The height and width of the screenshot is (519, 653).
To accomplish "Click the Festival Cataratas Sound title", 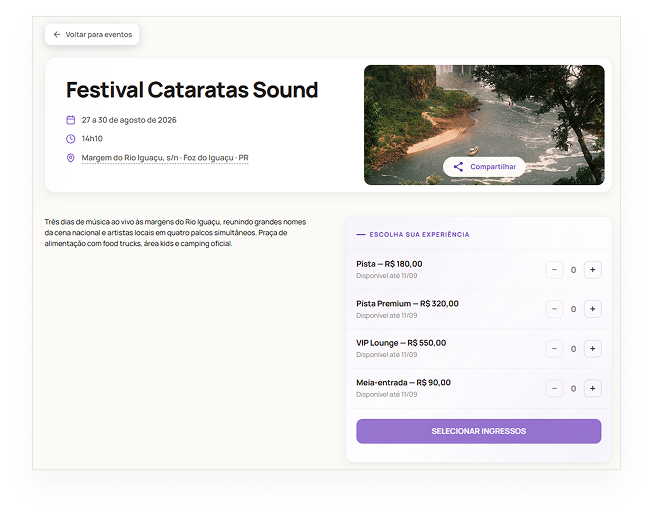I will (192, 90).
